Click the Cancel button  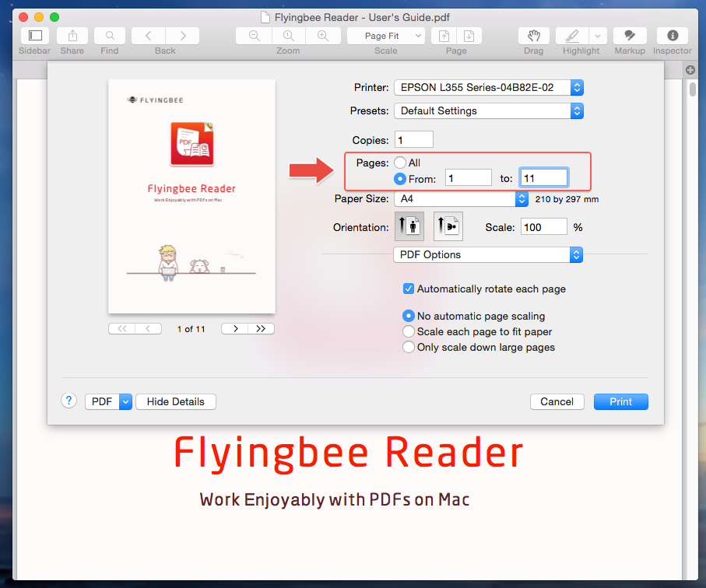[x=557, y=402]
